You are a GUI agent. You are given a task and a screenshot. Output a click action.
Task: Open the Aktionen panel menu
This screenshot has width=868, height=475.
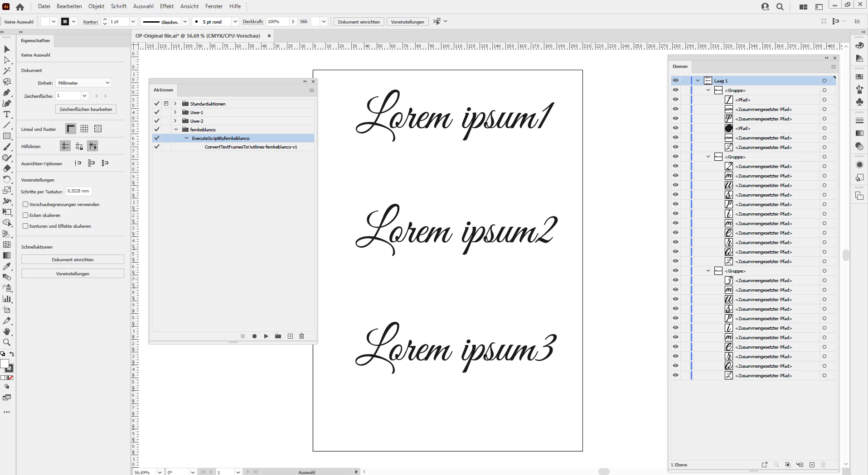click(312, 90)
